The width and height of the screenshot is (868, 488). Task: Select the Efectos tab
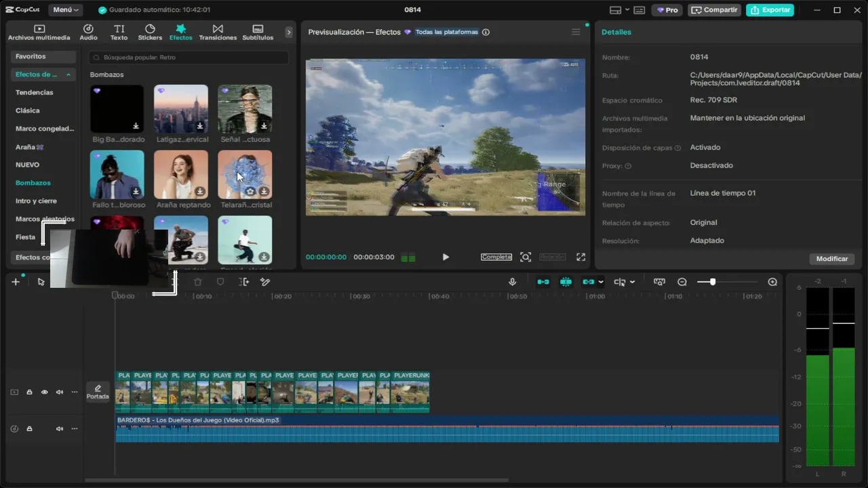pyautogui.click(x=180, y=33)
